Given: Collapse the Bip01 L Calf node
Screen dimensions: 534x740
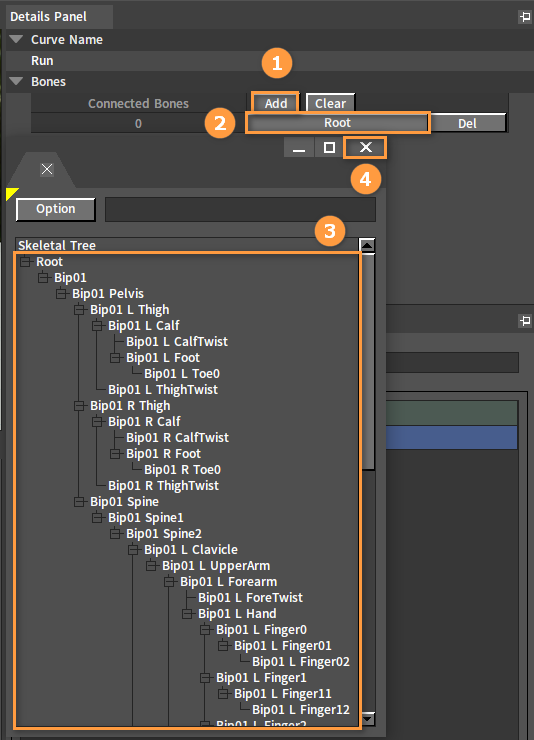Looking at the screenshot, I should tap(97, 326).
